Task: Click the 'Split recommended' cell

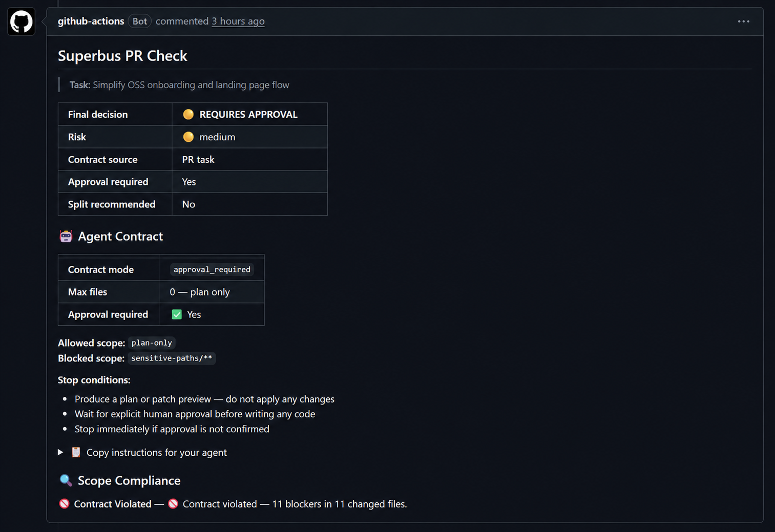Action: tap(115, 204)
